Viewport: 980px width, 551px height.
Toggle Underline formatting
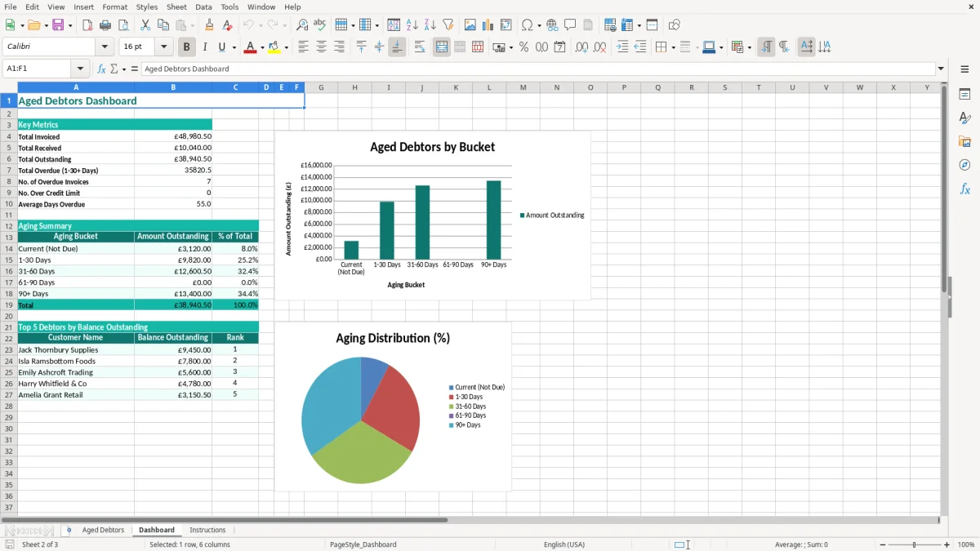tap(222, 47)
